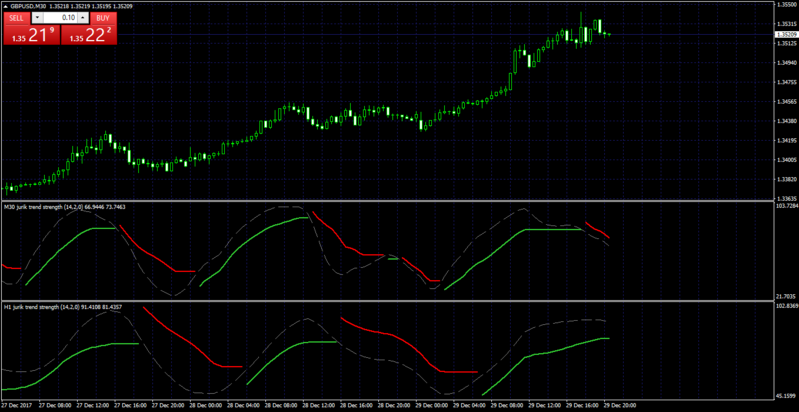Click the red BUY button
This screenshot has width=799, height=412.
tap(103, 18)
